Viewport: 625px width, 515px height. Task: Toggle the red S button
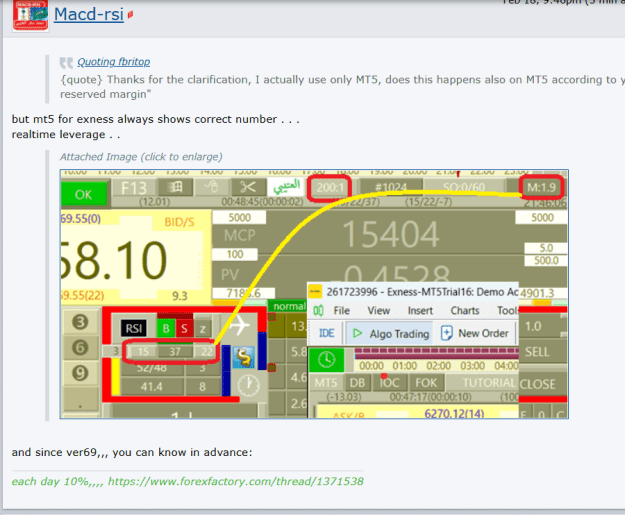click(184, 328)
